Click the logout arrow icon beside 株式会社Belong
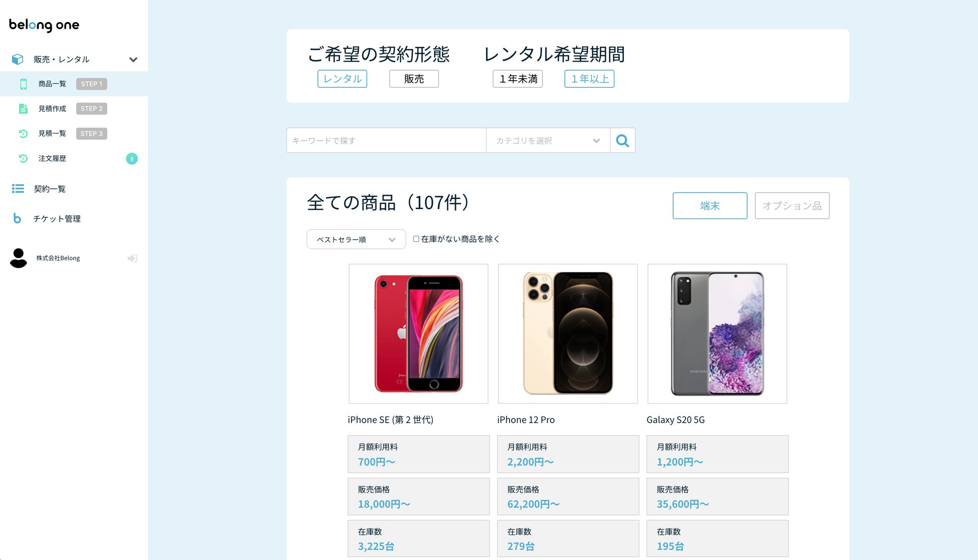The image size is (978, 560). tap(132, 258)
